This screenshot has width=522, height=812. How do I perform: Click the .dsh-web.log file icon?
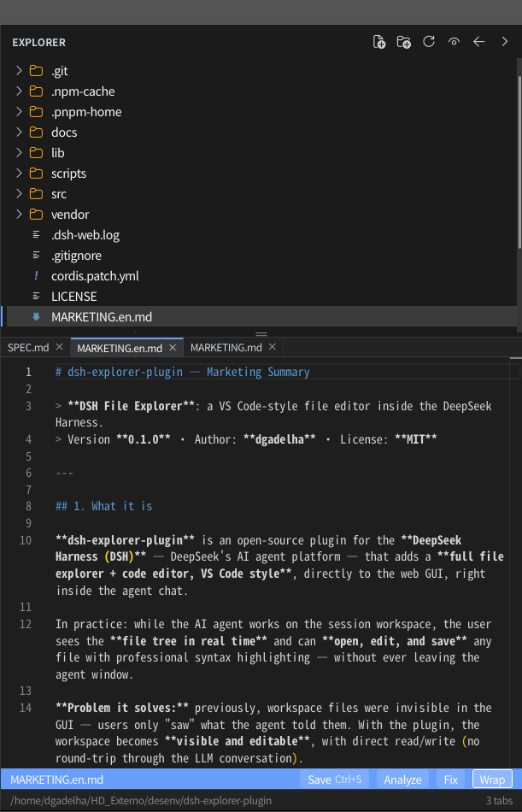click(36, 234)
